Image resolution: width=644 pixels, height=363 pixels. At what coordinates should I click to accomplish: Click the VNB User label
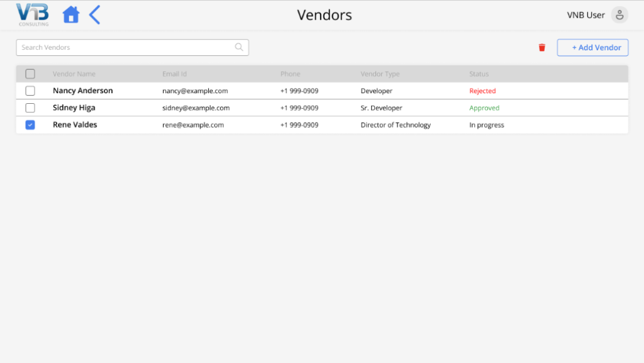coord(586,15)
